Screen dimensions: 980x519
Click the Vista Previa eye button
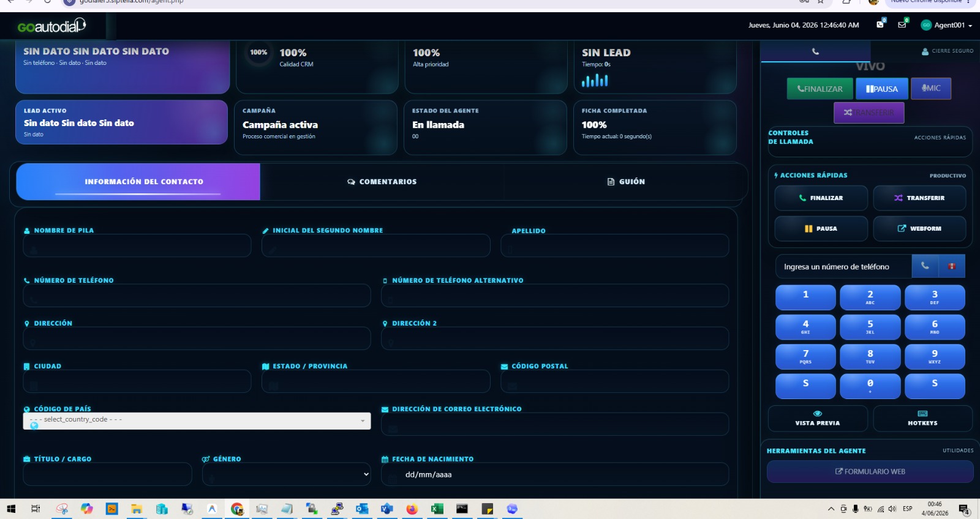coord(818,419)
